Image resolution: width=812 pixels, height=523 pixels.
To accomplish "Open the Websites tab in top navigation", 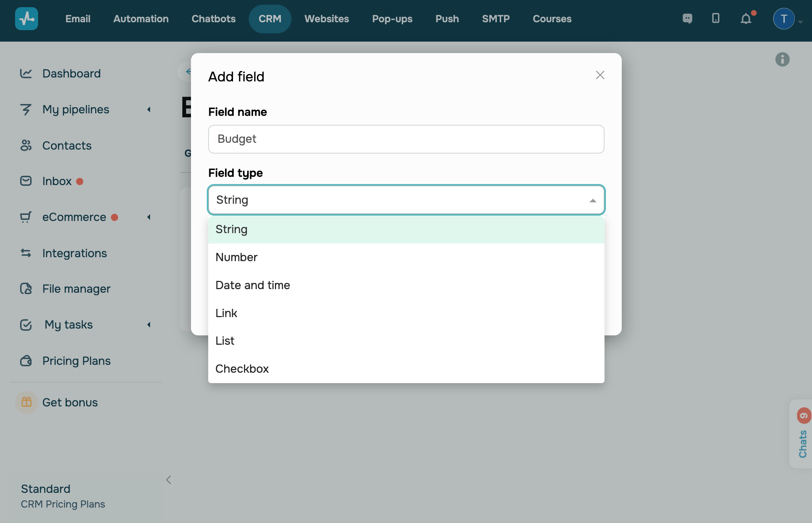I will 327,19.
